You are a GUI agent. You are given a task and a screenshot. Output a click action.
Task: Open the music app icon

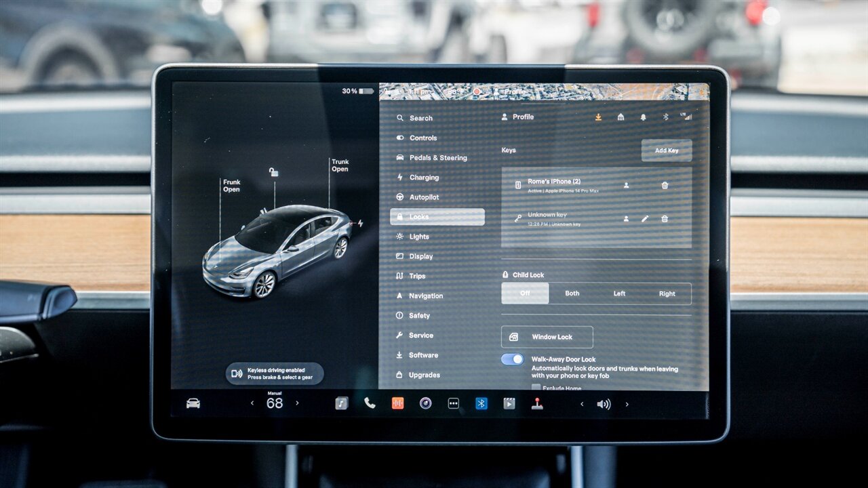(342, 403)
